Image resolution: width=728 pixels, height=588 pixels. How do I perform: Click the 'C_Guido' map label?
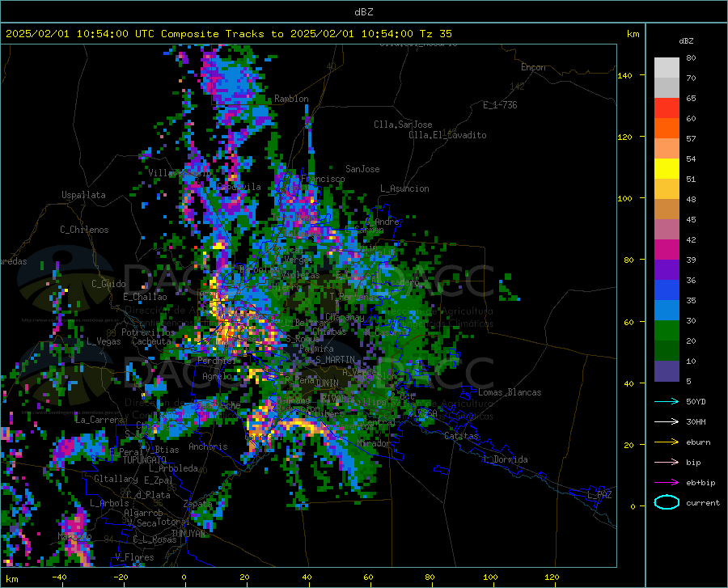click(x=108, y=284)
